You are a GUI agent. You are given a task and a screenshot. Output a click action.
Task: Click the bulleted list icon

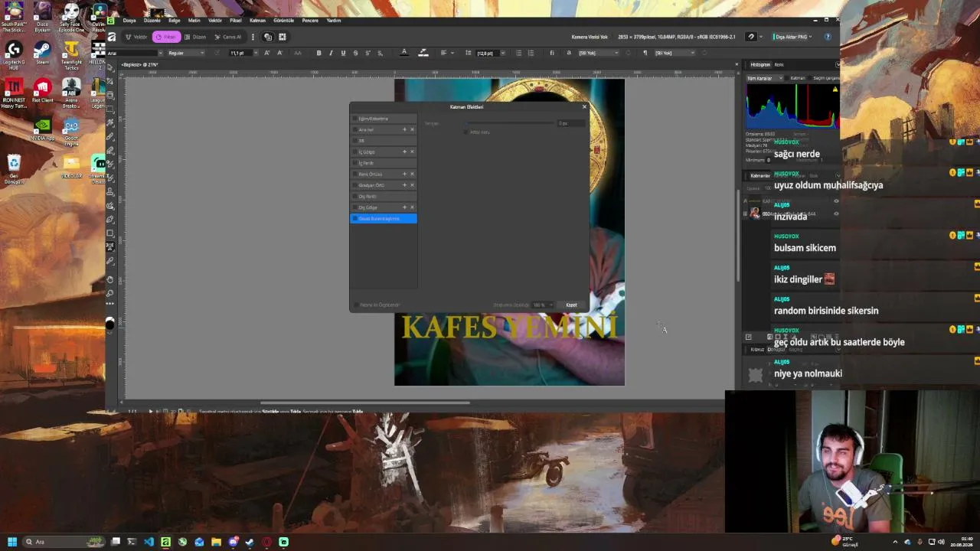point(518,53)
